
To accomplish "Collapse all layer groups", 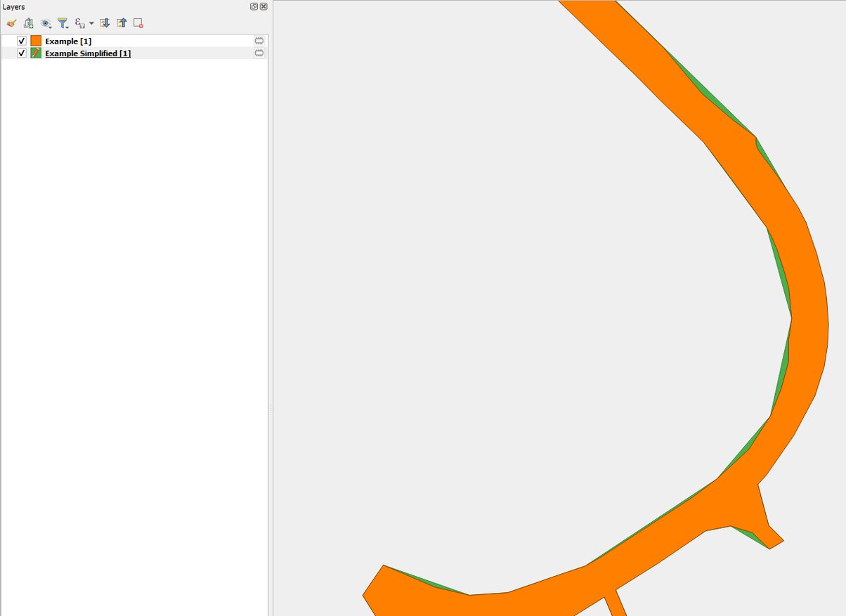I will [122, 23].
